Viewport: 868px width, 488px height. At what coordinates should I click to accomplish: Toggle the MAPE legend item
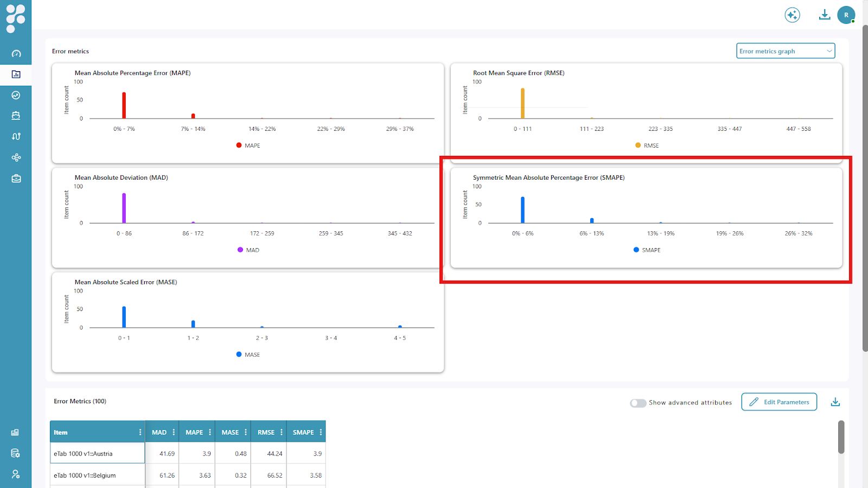(248, 145)
